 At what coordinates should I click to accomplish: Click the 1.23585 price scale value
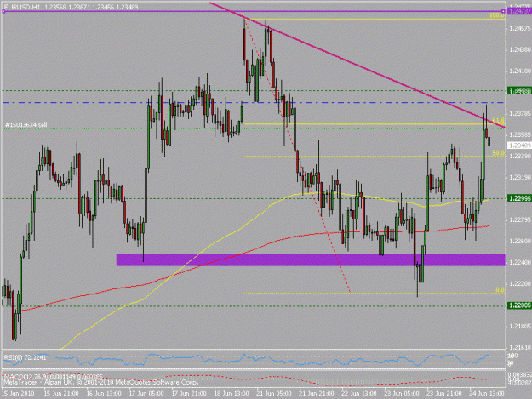point(520,135)
